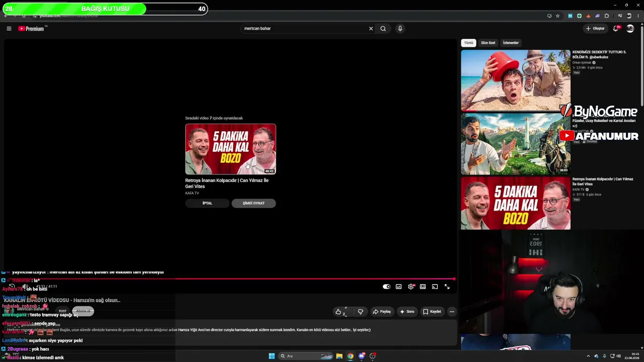Image resolution: width=644 pixels, height=362 pixels.
Task: Open File Explorer from the taskbar
Action: 340,356
